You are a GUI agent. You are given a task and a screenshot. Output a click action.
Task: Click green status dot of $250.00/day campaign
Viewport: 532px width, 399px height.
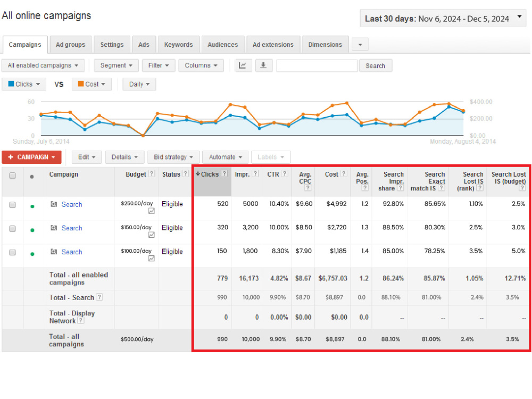tap(32, 206)
